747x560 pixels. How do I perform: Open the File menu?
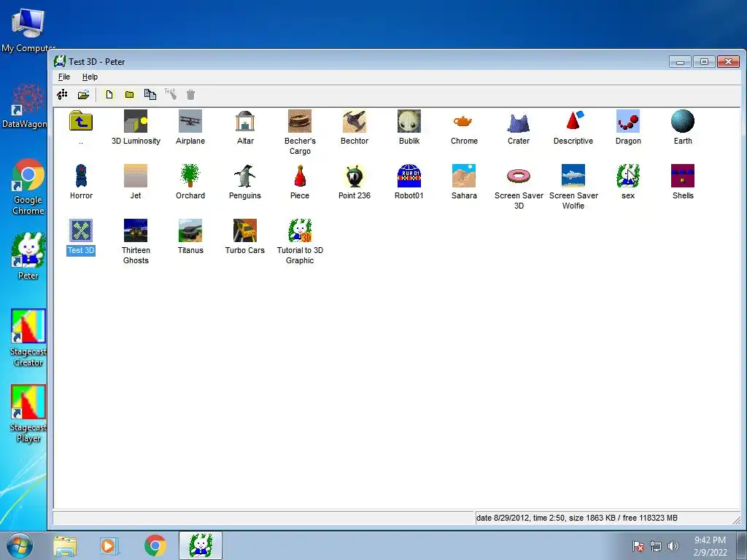[64, 77]
